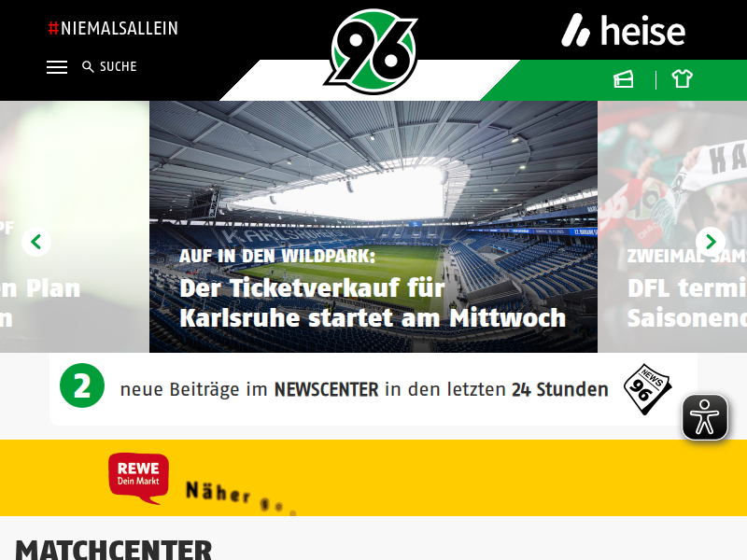This screenshot has height=560, width=747.
Task: Click the green circle with number 2
Action: click(x=82, y=385)
